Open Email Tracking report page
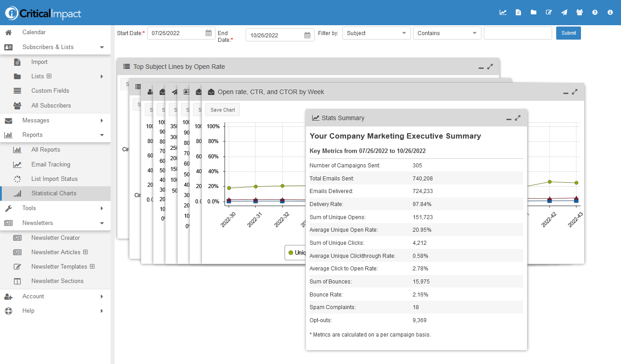This screenshot has height=364, width=621. pyautogui.click(x=50, y=165)
